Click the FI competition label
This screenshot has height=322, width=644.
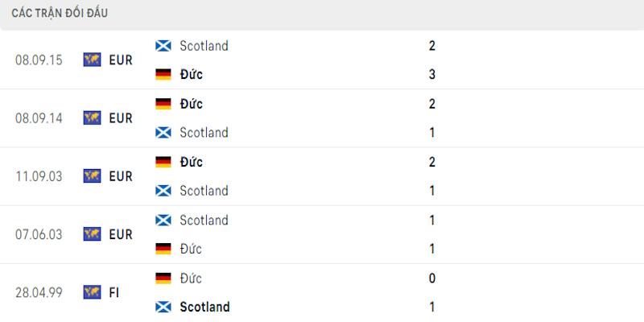point(114,292)
